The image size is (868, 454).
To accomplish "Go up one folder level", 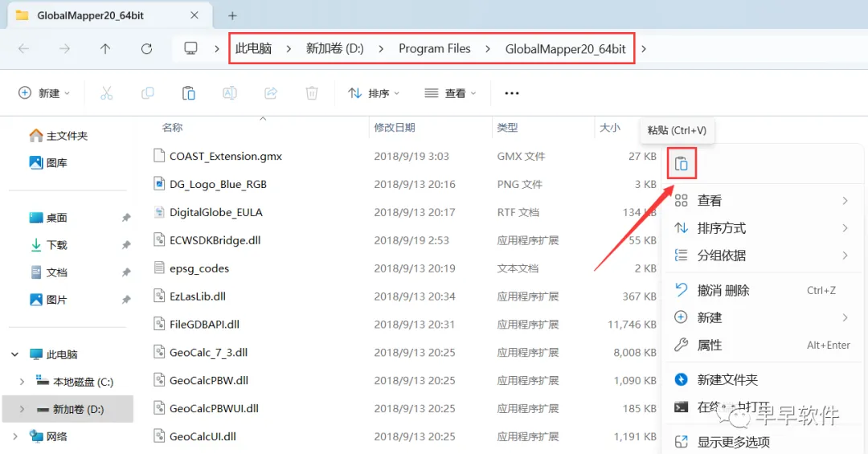I will click(105, 49).
